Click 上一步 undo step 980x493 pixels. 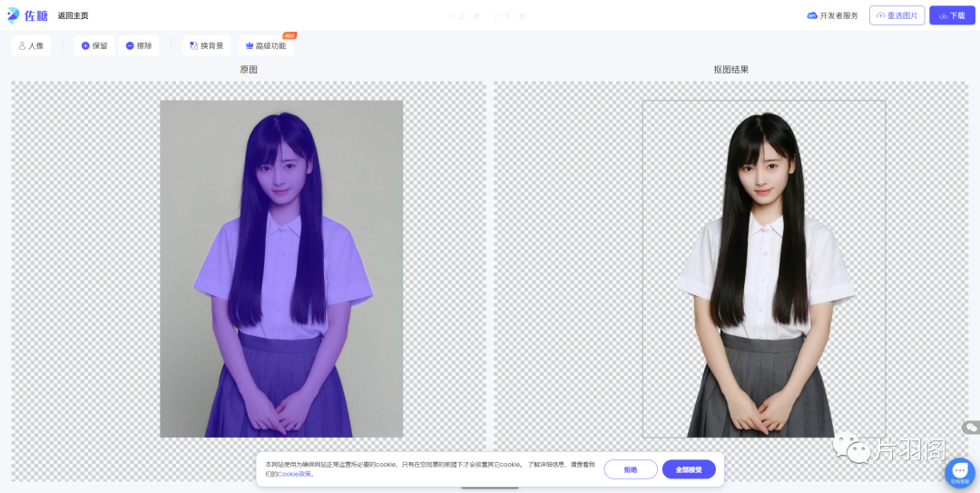[464, 16]
